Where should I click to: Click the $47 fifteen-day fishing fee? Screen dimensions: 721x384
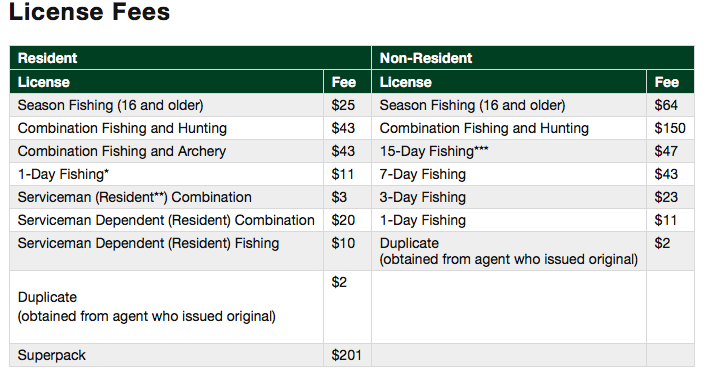[666, 151]
